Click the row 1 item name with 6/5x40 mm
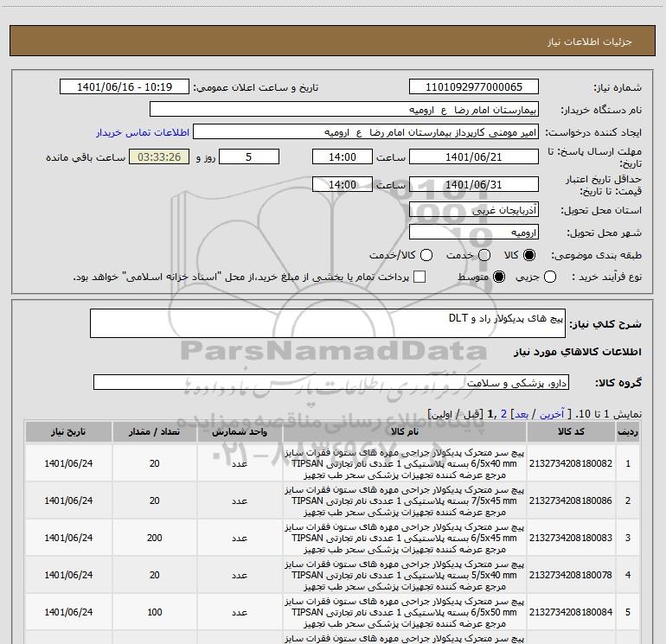 click(x=405, y=463)
